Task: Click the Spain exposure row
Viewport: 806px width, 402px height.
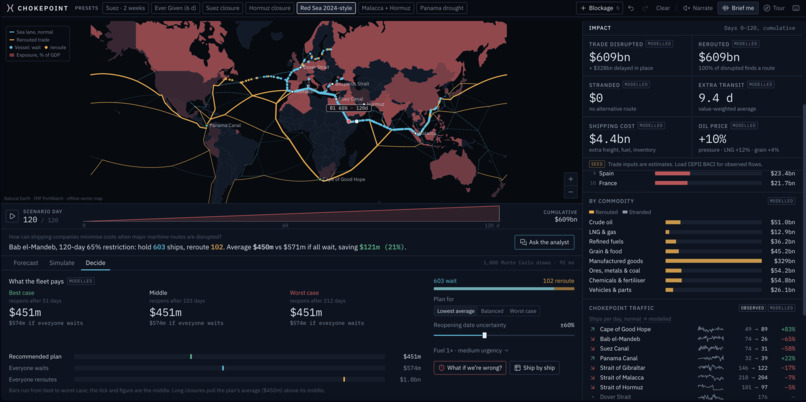Action: pyautogui.click(x=692, y=174)
